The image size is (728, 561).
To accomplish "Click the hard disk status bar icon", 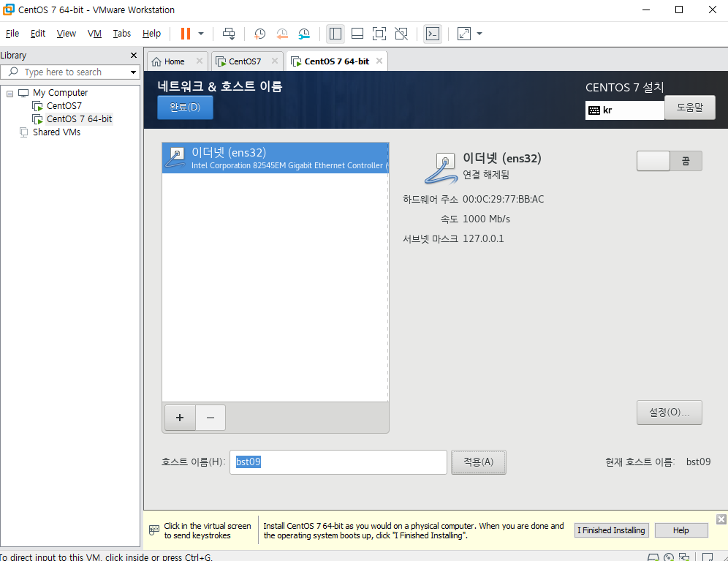I will 653,557.
